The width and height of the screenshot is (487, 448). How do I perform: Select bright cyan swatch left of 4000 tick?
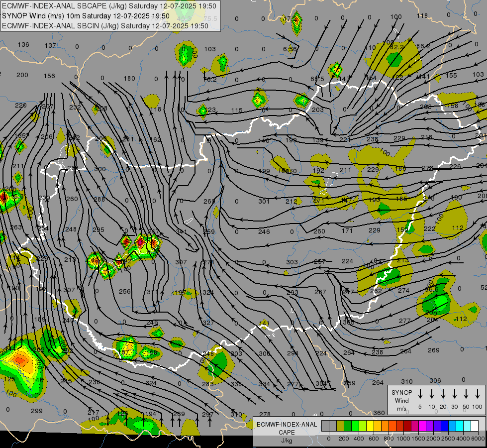tap(459, 426)
